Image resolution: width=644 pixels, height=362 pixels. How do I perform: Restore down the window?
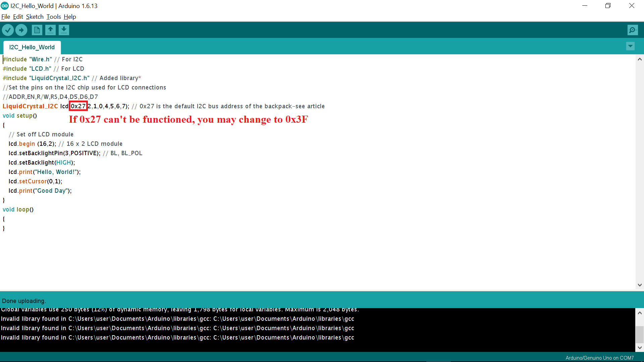(x=608, y=6)
